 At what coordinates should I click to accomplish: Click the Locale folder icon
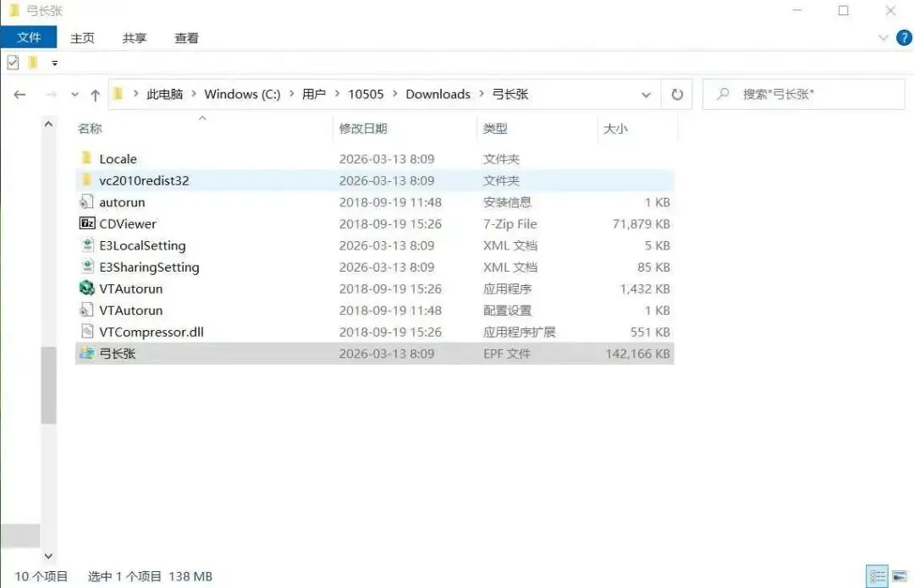[86, 158]
